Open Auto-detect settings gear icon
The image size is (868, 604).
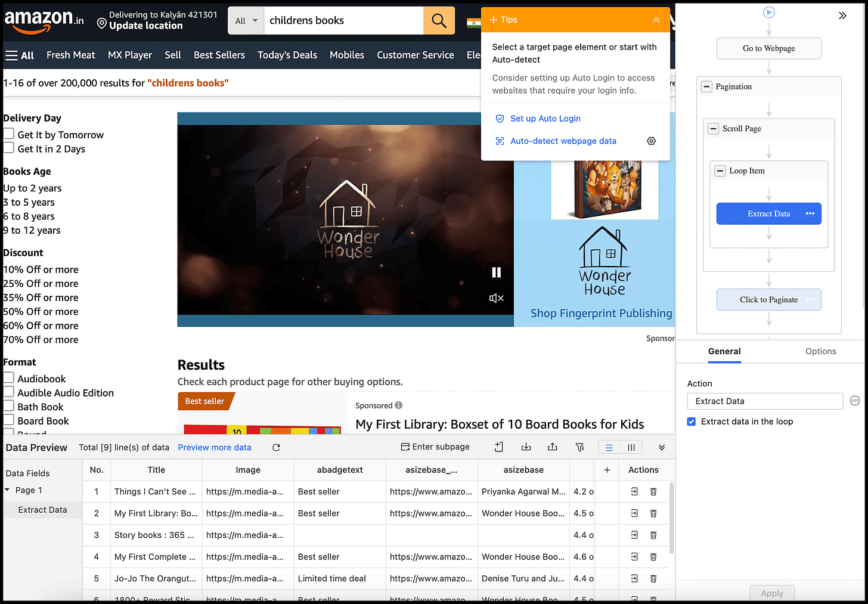(x=651, y=141)
